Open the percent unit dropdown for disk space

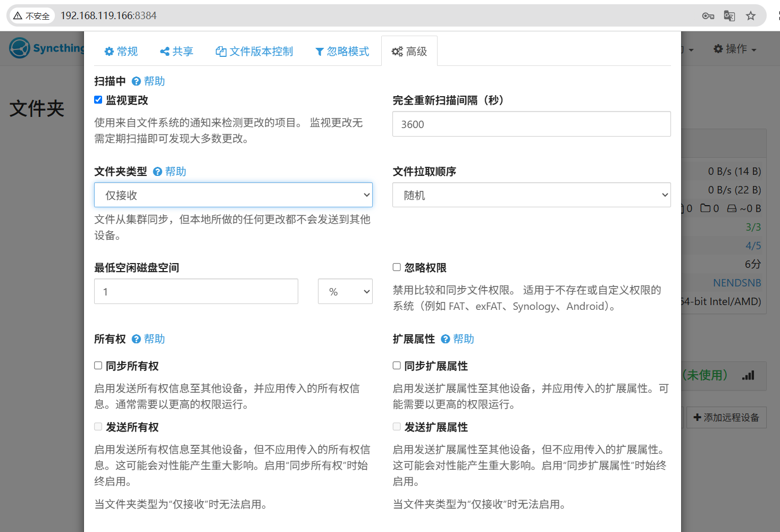click(x=345, y=291)
